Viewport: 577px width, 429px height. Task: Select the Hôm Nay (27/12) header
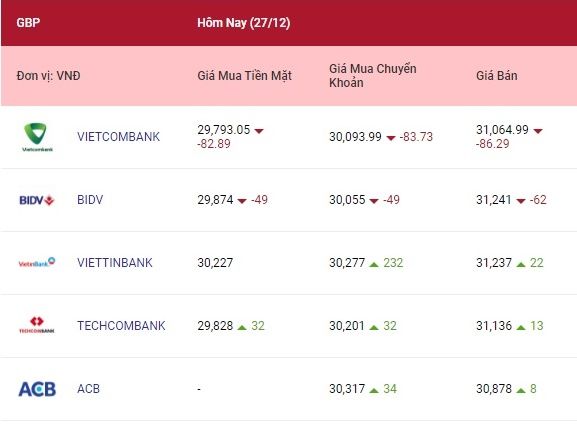pos(244,23)
